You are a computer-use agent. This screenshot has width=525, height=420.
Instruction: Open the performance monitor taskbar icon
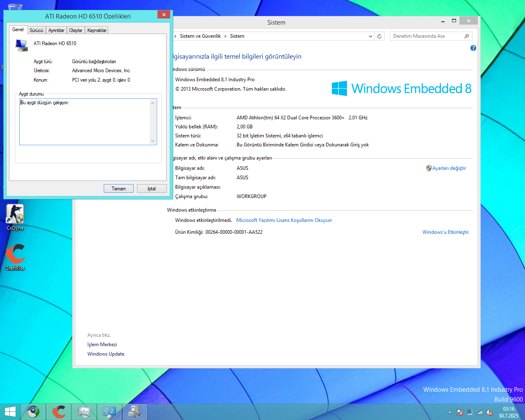click(84, 412)
